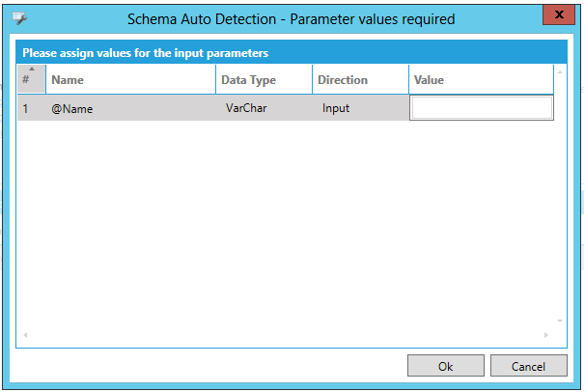The height and width of the screenshot is (392, 585).
Task: Click the application icon in the title bar
Action: (20, 18)
